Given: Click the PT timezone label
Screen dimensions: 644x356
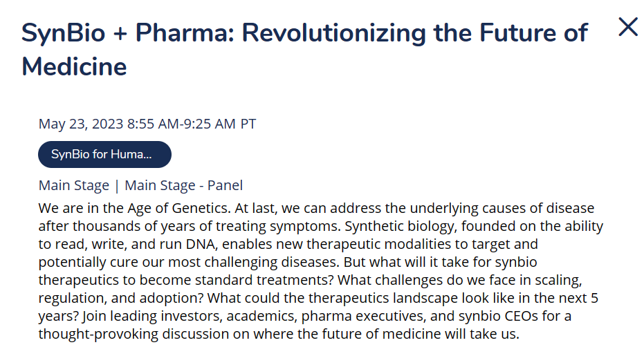Looking at the screenshot, I should [248, 124].
